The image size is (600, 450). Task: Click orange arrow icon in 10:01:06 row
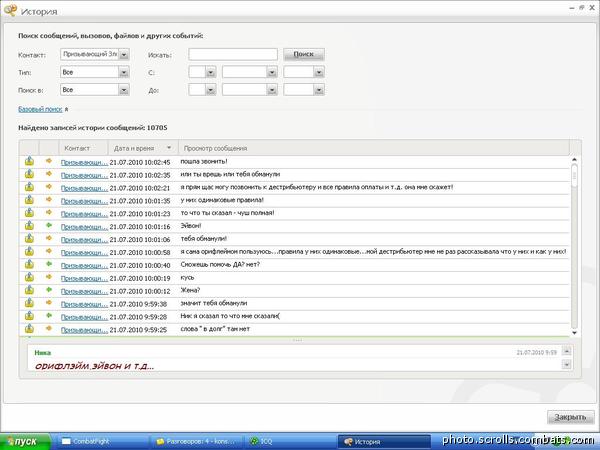pos(46,239)
